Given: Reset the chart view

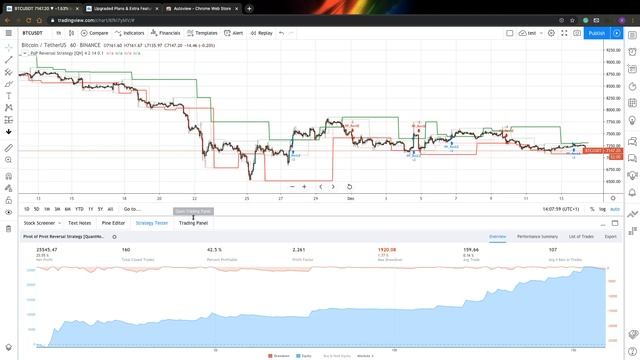Looking at the screenshot, I should coord(349,187).
